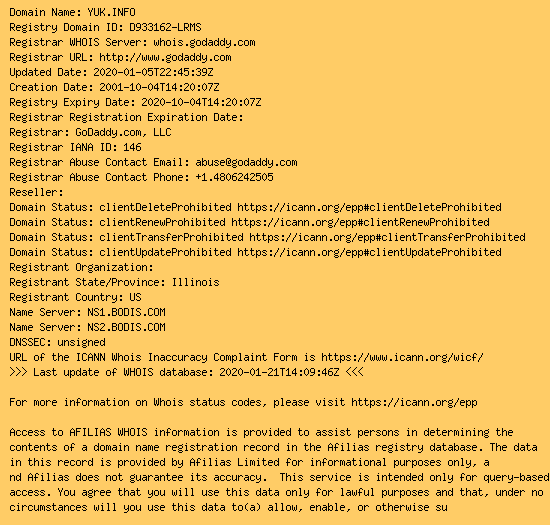The width and height of the screenshot is (550, 525).
Task: Click the Registrant State value Illinois
Action: [x=195, y=282]
